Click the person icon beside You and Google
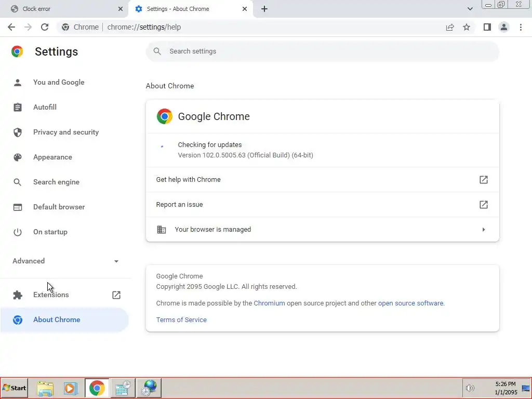The image size is (532, 399). (x=18, y=83)
